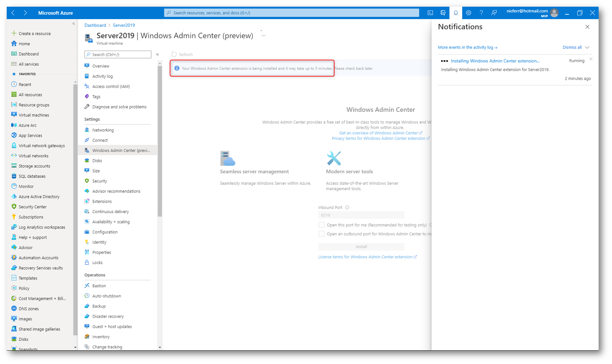Open License terms for Windows Admin Center

(367, 257)
